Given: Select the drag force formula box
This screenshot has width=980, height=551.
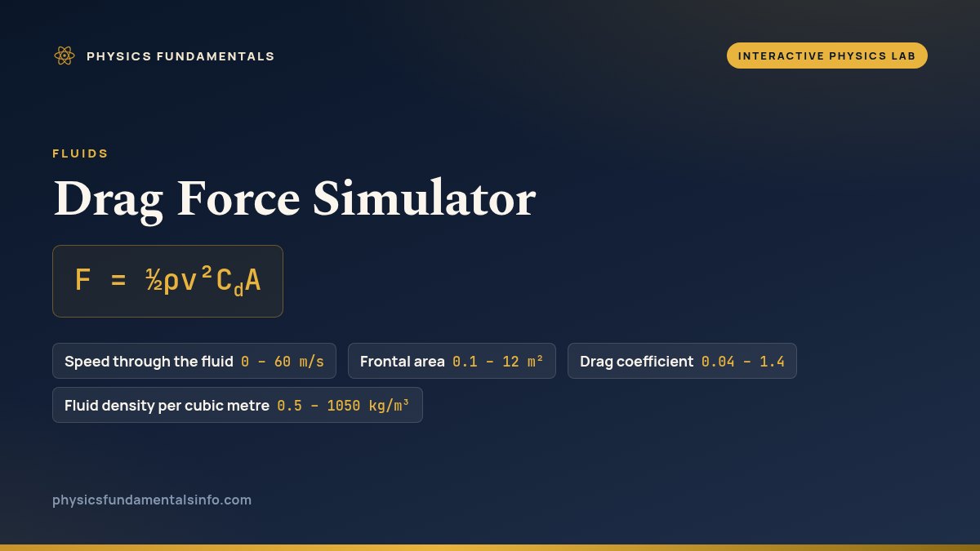Looking at the screenshot, I should point(167,281).
